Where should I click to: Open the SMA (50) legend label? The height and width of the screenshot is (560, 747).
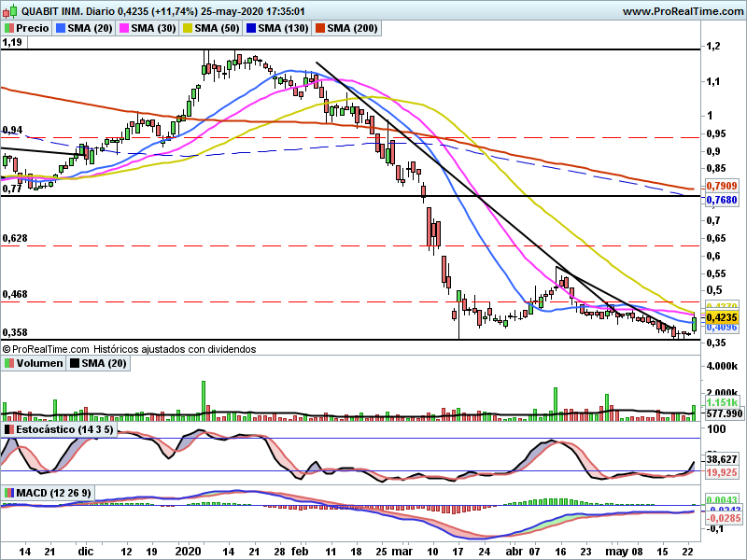[217, 28]
